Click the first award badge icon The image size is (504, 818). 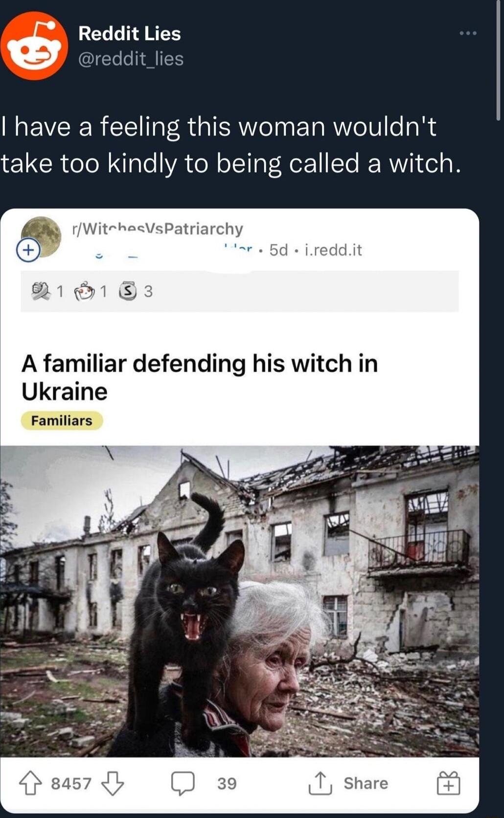tap(41, 291)
